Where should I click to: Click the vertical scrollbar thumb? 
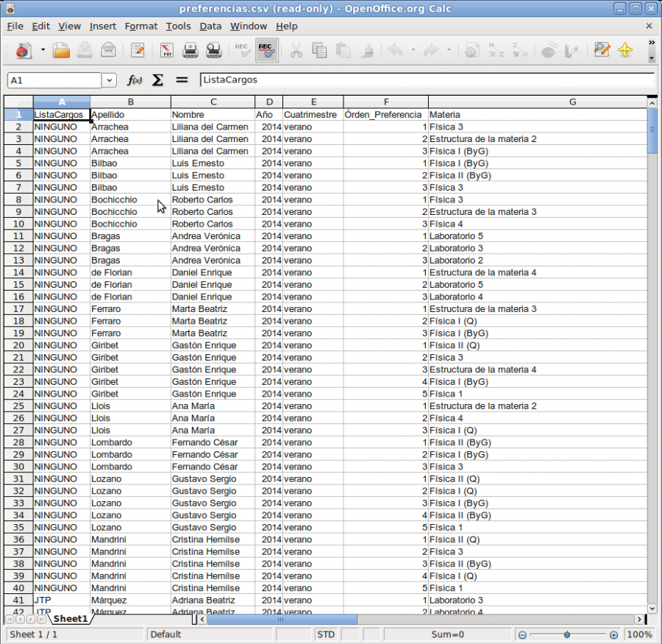[652, 130]
